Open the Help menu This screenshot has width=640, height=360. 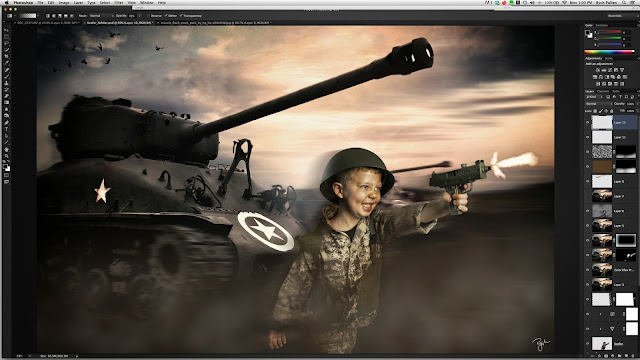pyautogui.click(x=162, y=2)
